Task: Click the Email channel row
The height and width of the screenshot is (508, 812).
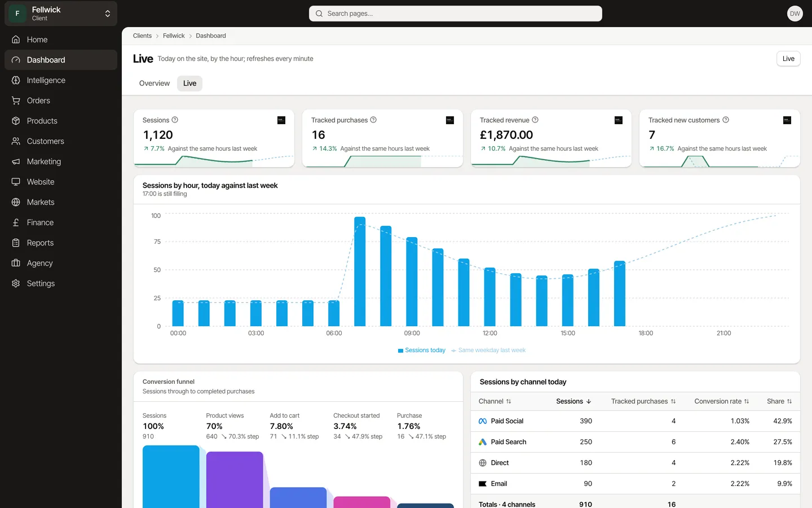Action: (x=636, y=484)
